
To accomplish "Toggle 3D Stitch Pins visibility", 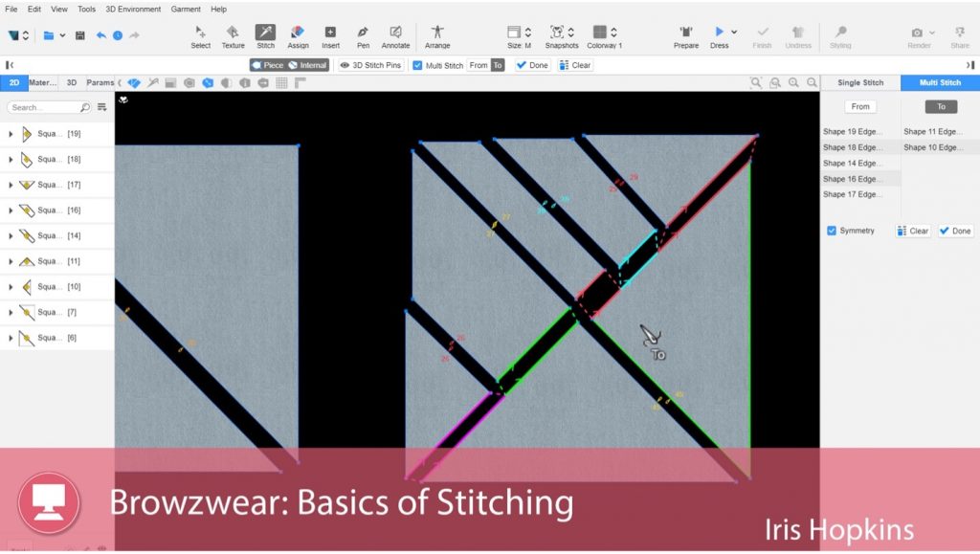I will (370, 65).
